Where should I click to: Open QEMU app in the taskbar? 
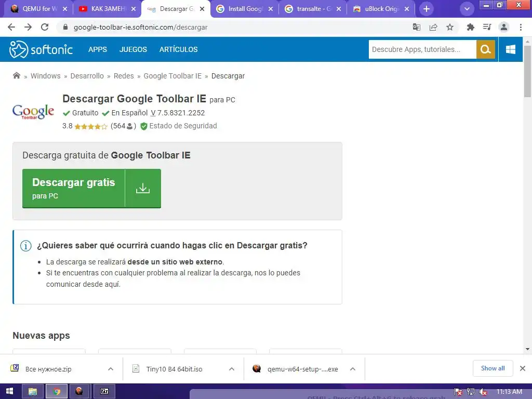79,392
